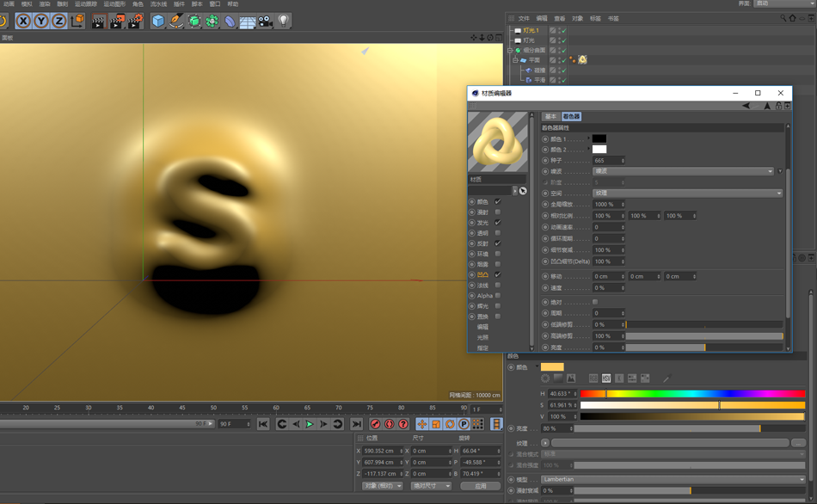The height and width of the screenshot is (504, 817).
Task: Click the lock icon in material editor
Action: (x=778, y=106)
